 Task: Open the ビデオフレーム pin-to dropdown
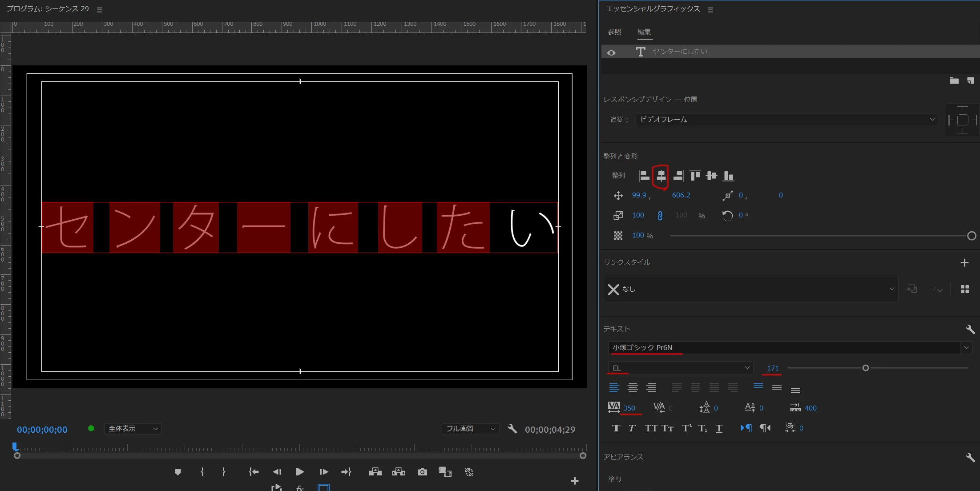786,120
